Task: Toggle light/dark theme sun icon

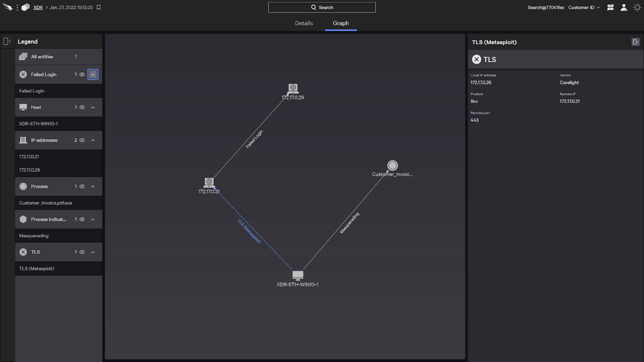Action: [x=637, y=7]
